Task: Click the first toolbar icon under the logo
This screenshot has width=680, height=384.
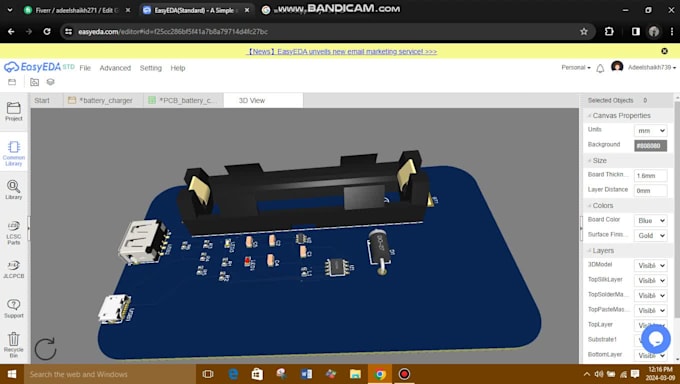Action: 12,82
